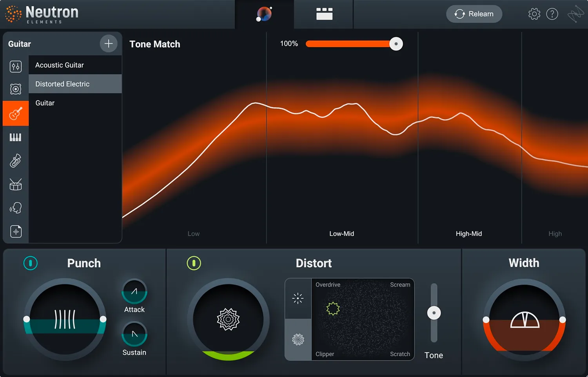This screenshot has height=377, width=588.
Task: Click the Sustain knob
Action: click(x=134, y=334)
